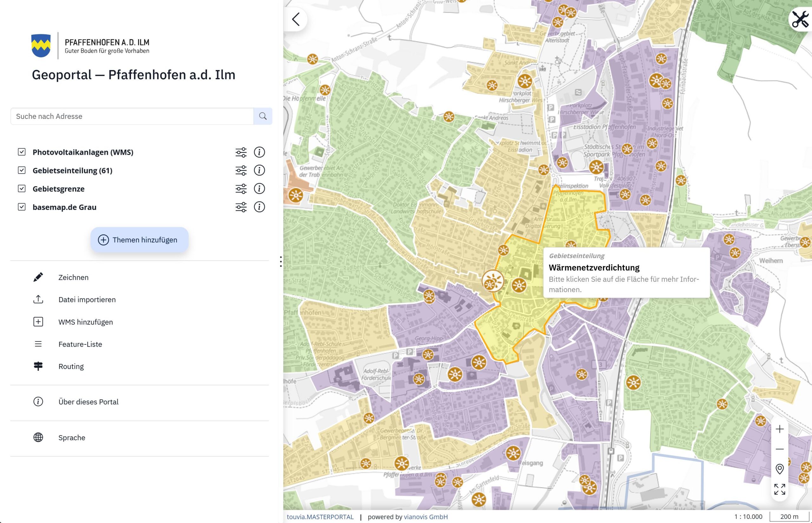
Task: Adjust options for basemap.de Grau layer
Action: [x=241, y=207]
